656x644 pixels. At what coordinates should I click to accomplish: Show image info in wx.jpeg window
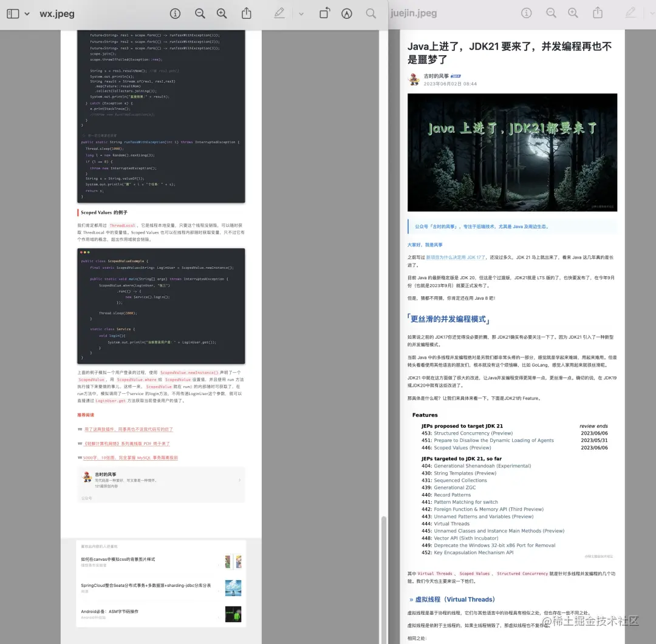pyautogui.click(x=176, y=14)
